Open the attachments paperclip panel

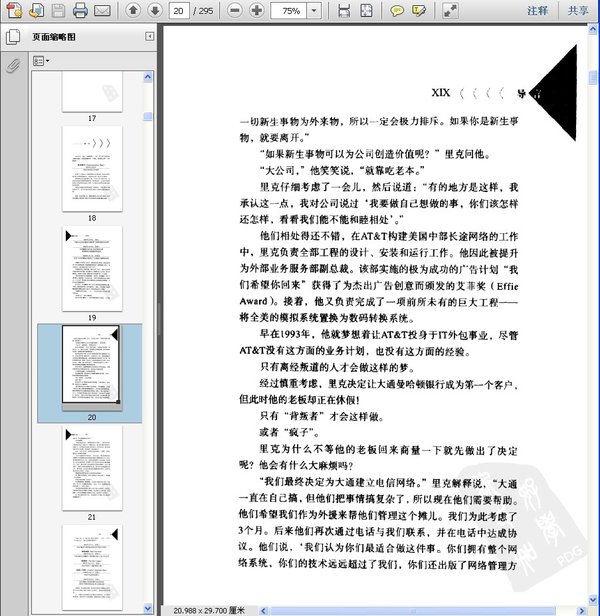(x=13, y=66)
